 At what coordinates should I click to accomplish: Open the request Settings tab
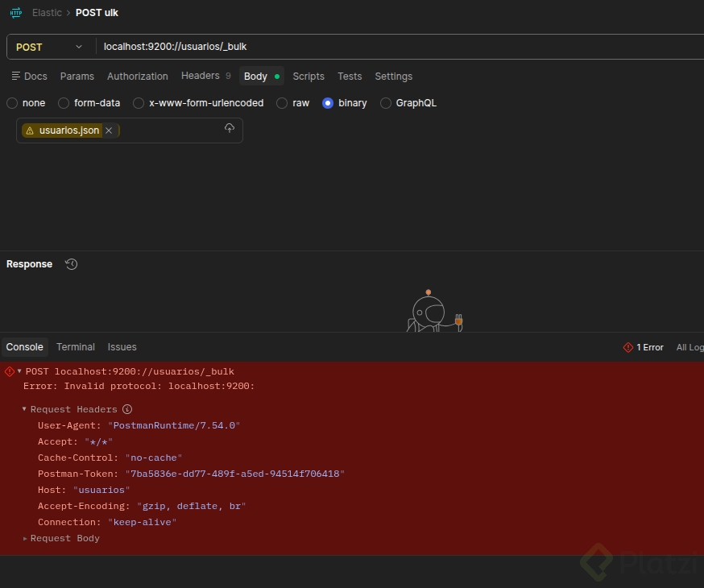point(394,77)
